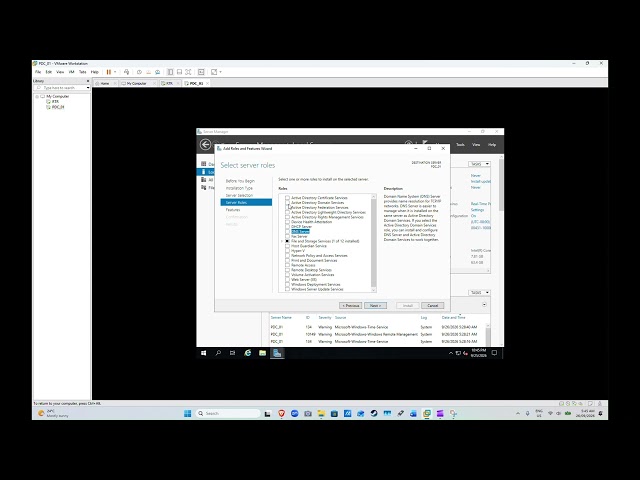Click the Previous button in wizard

(350, 306)
